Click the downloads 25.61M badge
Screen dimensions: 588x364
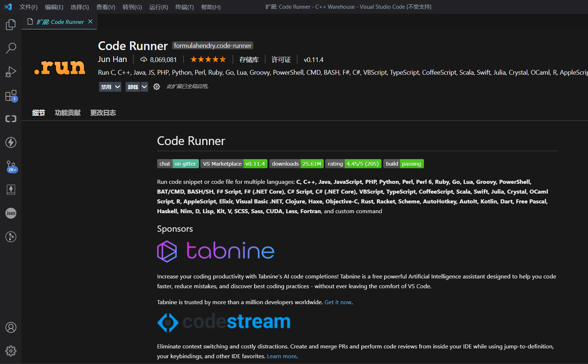tap(297, 164)
